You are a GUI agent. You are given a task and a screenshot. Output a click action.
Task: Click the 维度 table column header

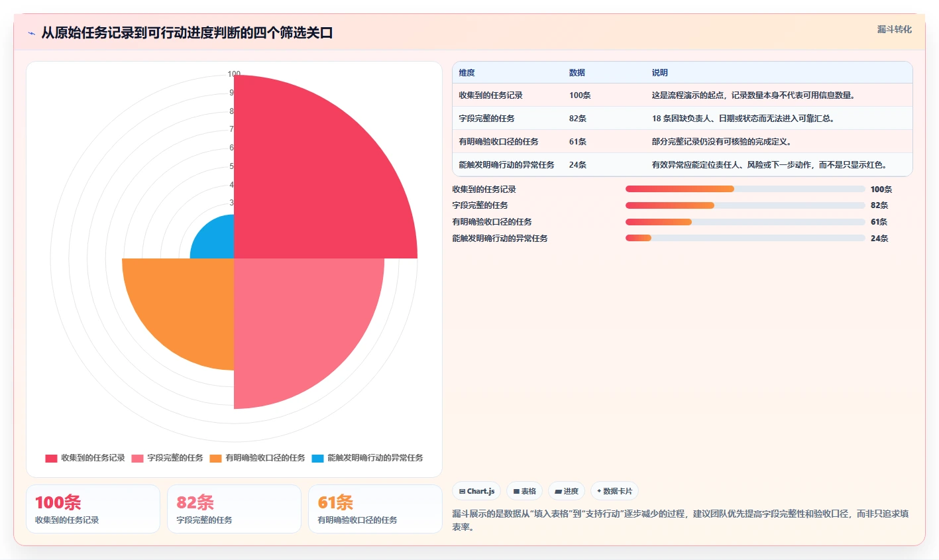tap(467, 73)
